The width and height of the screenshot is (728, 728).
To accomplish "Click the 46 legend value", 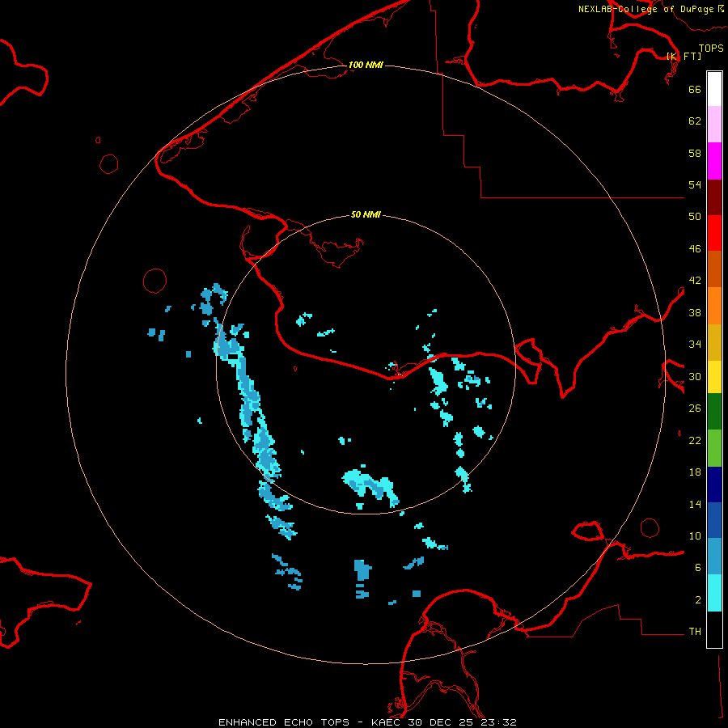I will click(695, 249).
